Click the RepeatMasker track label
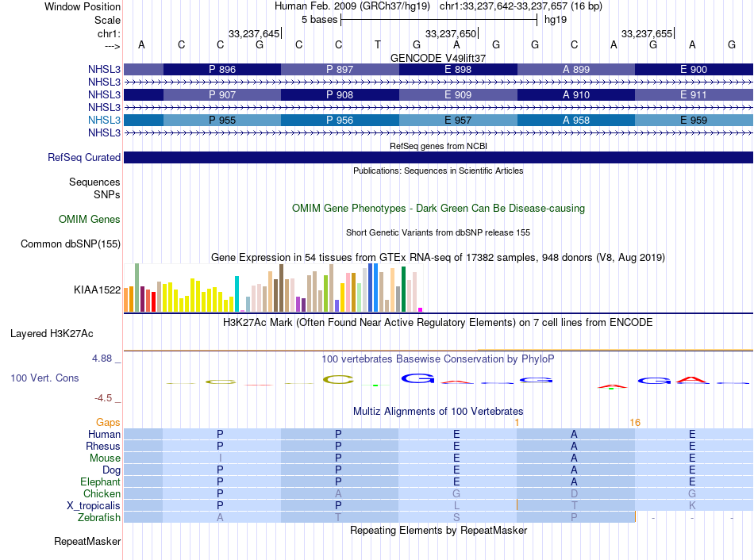The width and height of the screenshot is (754, 560). click(87, 541)
